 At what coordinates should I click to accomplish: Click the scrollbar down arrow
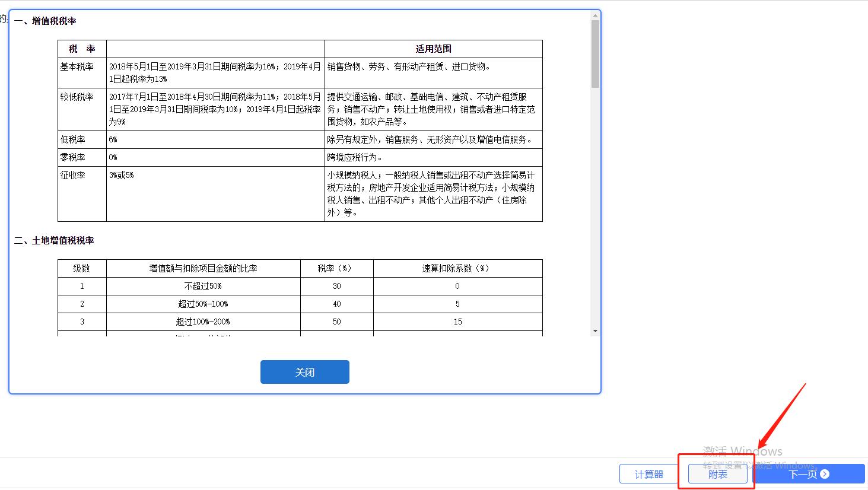click(x=595, y=331)
